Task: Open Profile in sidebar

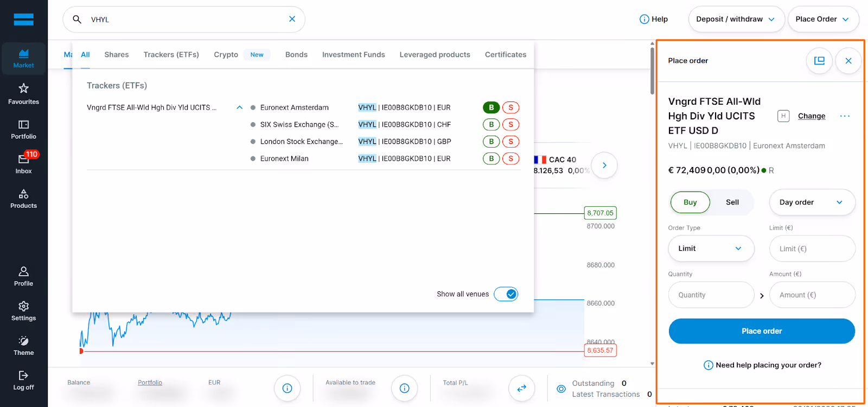Action: tap(23, 276)
